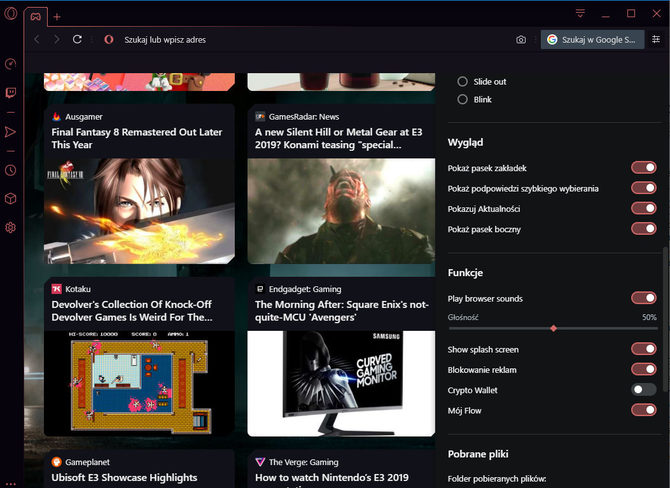Click the Gameplanet source icon

coord(56,462)
